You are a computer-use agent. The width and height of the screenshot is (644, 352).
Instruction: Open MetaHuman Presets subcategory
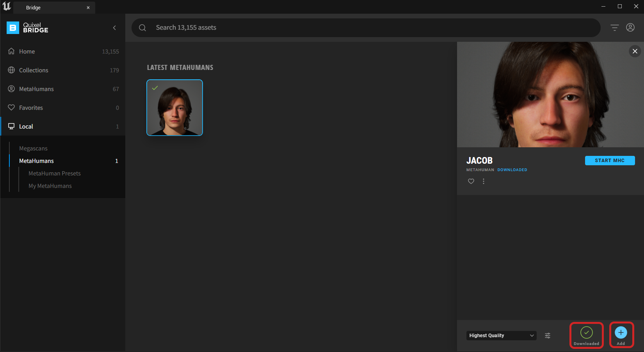pyautogui.click(x=55, y=173)
